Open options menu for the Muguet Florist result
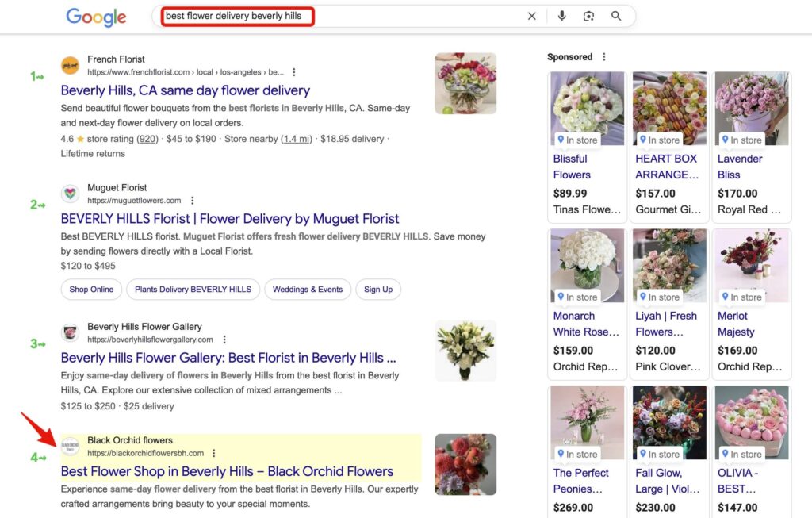812x518 pixels. (x=192, y=201)
